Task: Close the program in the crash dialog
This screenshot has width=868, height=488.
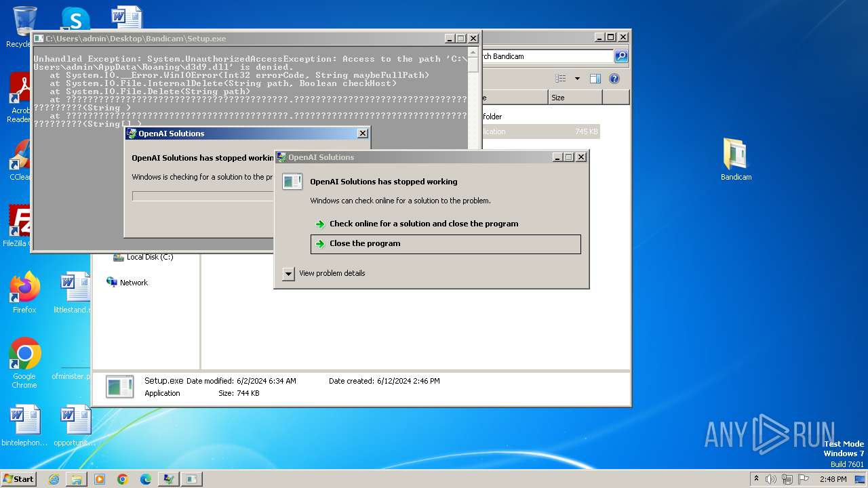Action: pyautogui.click(x=446, y=244)
